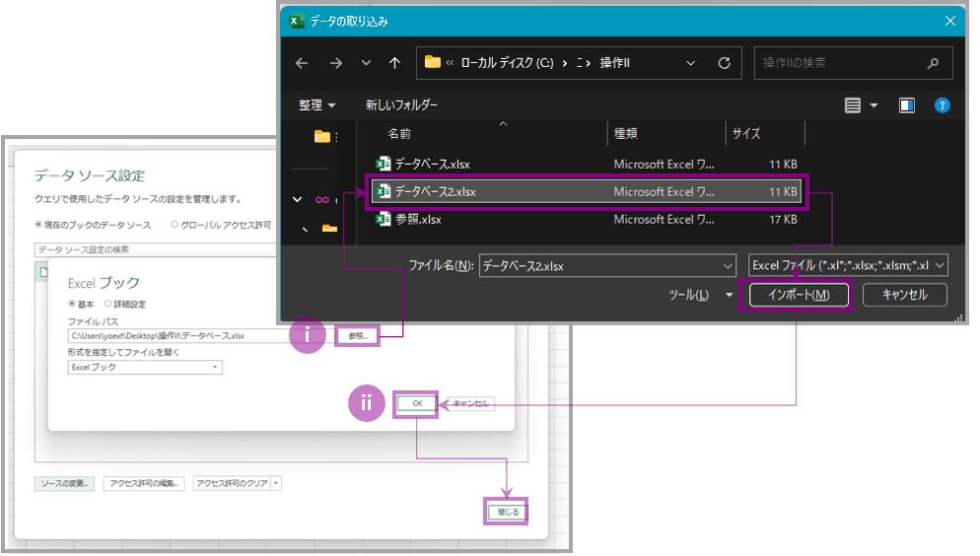This screenshot has height=556, width=980.
Task: Open the 整理 menu
Action: (316, 105)
